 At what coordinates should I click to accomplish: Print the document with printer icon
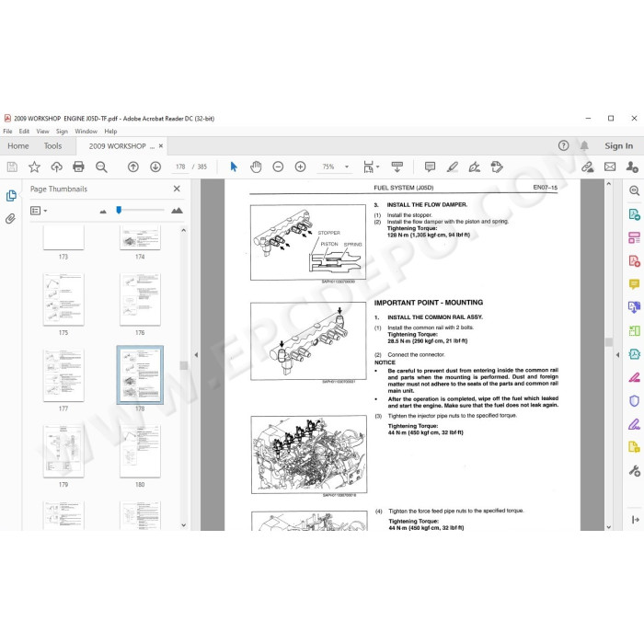coord(78,167)
